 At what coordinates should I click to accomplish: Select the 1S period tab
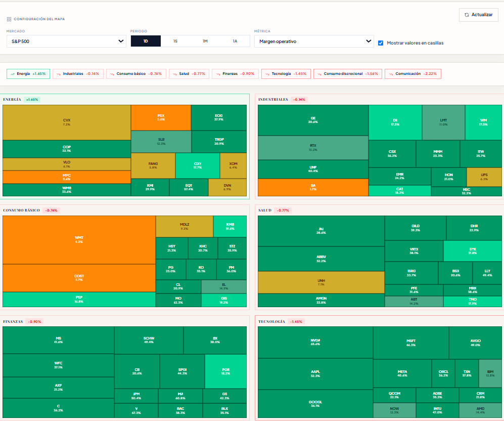pos(175,41)
